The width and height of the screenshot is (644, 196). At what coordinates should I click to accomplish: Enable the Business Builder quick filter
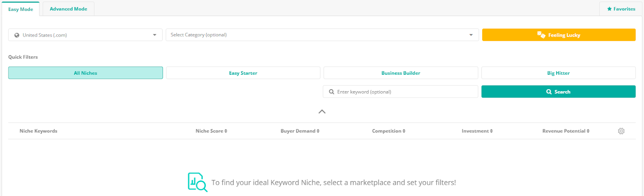[x=400, y=73]
